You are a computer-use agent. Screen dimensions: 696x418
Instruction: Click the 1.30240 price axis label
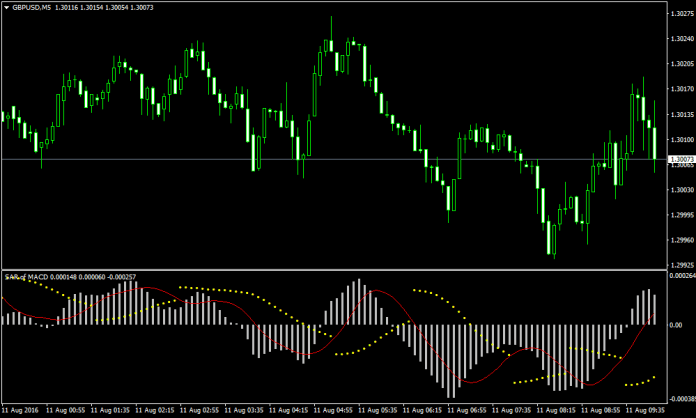[680, 41]
